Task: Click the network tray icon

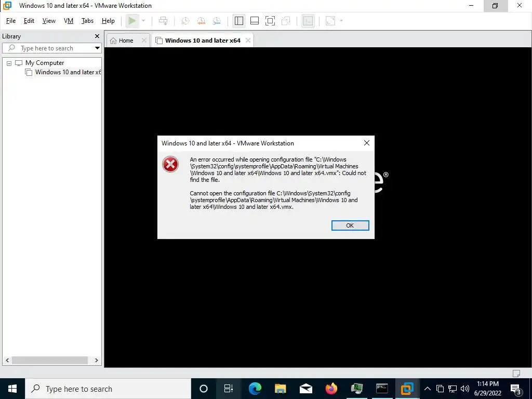Action: click(453, 389)
